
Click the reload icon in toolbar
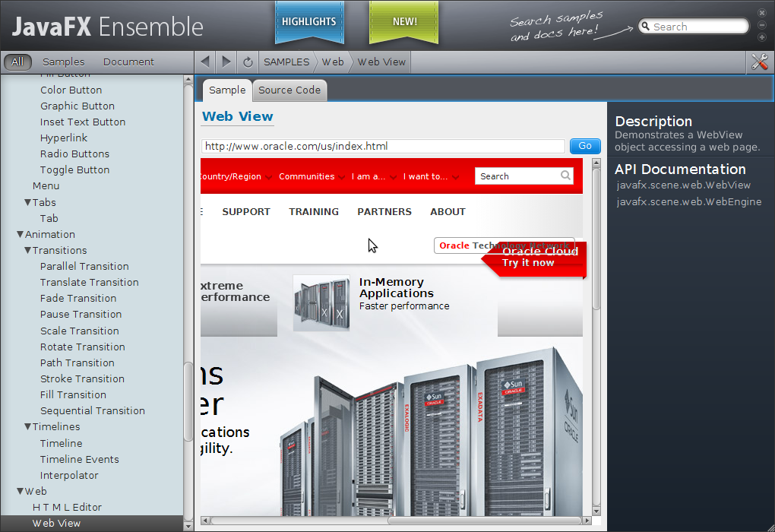(248, 62)
